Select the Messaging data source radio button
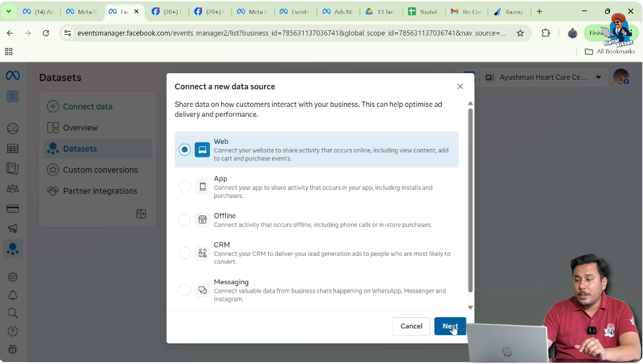 pos(185,290)
